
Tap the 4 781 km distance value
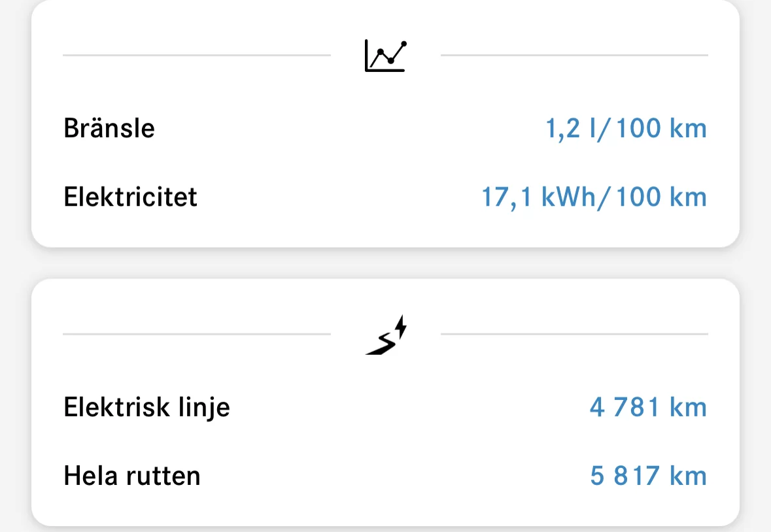647,408
